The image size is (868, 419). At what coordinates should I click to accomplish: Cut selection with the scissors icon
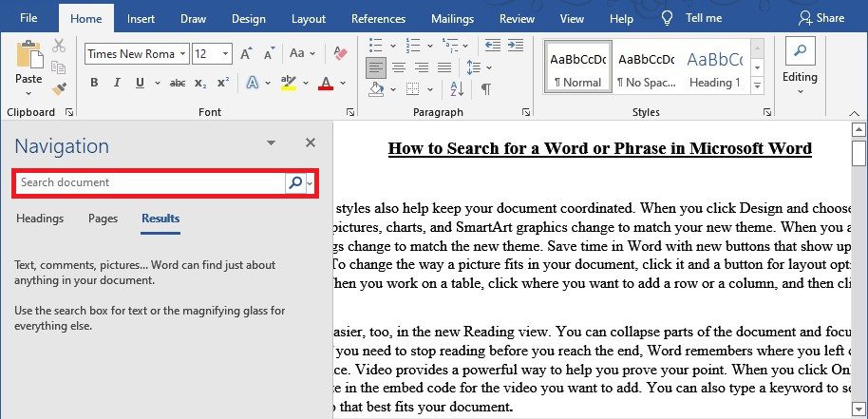click(x=59, y=46)
